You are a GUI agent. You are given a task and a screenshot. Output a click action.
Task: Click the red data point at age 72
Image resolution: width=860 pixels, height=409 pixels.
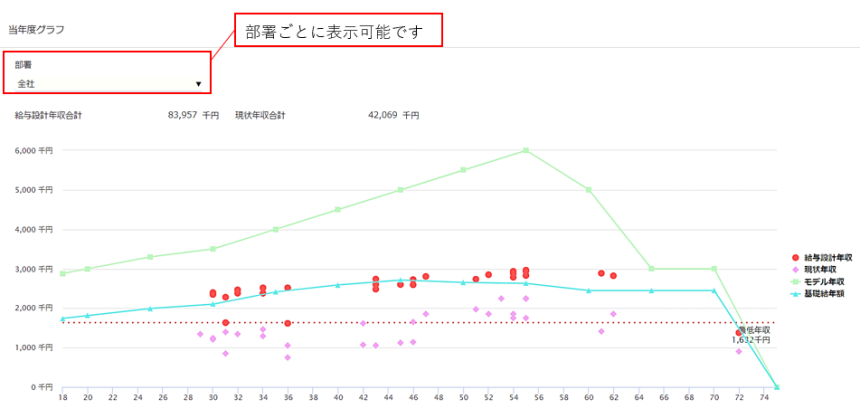739,333
